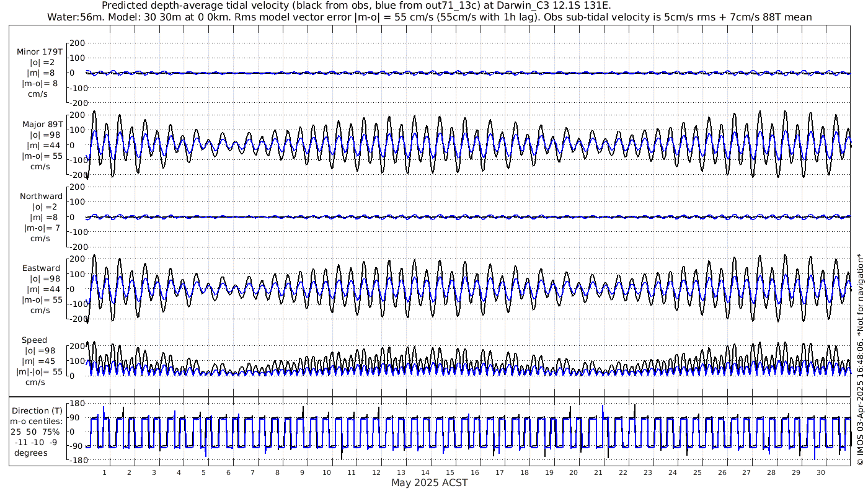Select day 30 on the date axis
The image size is (868, 496).
click(x=820, y=472)
